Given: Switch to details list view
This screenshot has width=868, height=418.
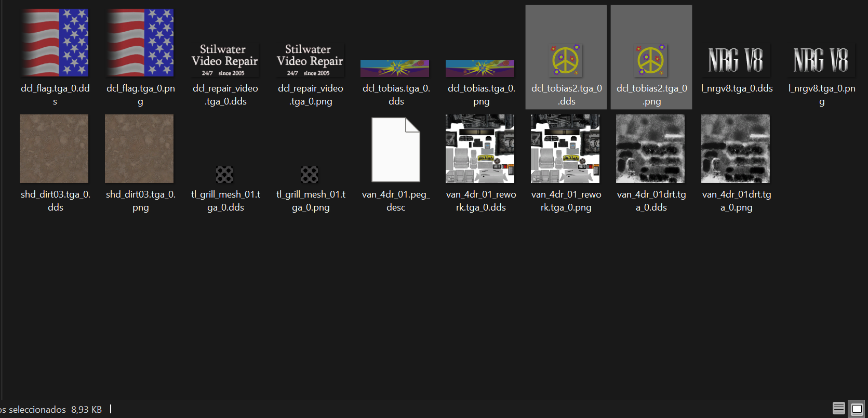Looking at the screenshot, I should click(839, 409).
